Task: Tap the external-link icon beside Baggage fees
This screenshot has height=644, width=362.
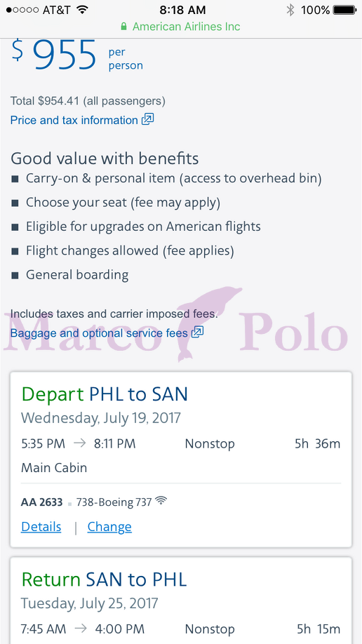Action: click(198, 333)
